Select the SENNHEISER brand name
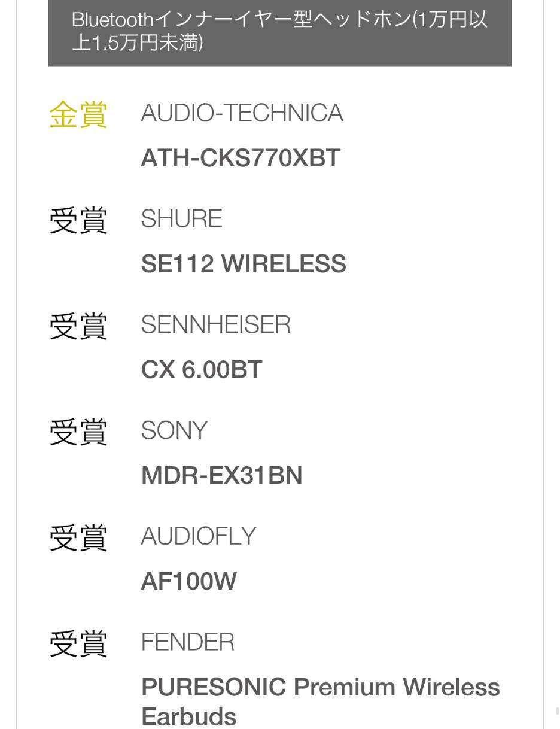Viewport: 560px width, 729px height. (x=215, y=325)
